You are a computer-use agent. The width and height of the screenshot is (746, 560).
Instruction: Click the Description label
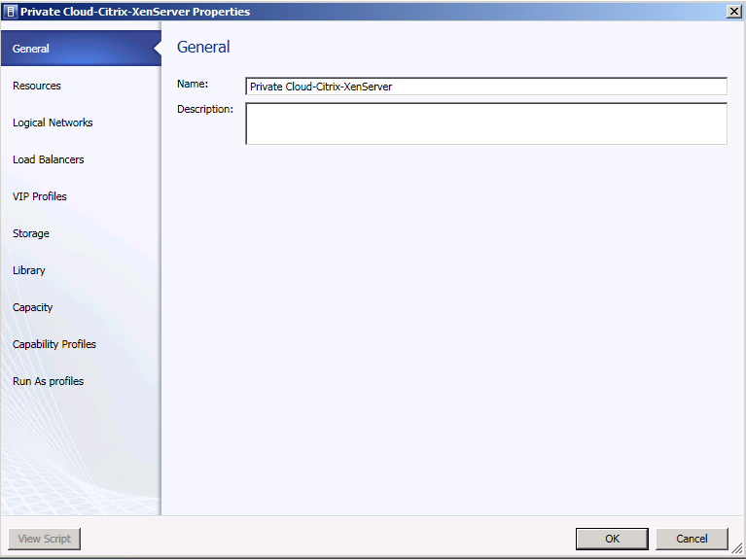click(x=205, y=109)
